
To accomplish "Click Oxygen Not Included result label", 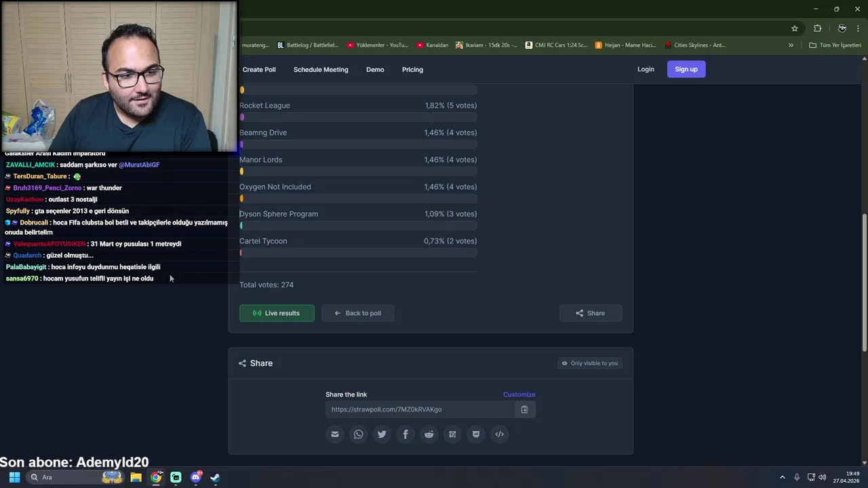I will [275, 187].
